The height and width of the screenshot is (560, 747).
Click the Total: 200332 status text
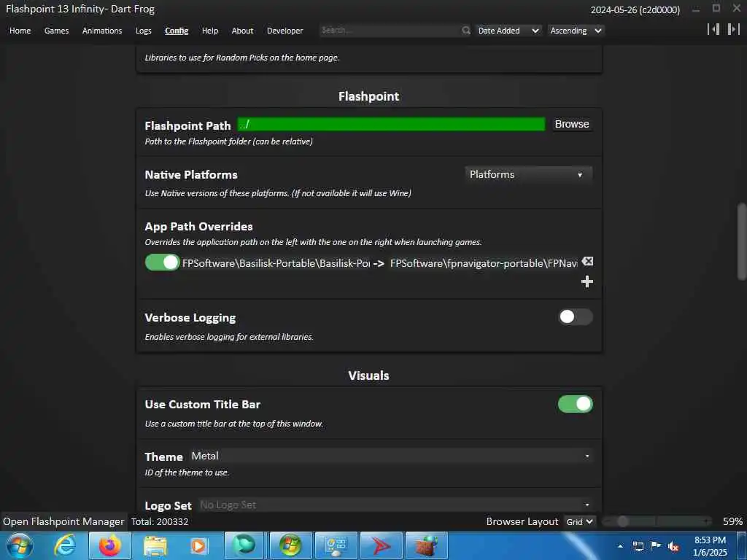click(160, 521)
